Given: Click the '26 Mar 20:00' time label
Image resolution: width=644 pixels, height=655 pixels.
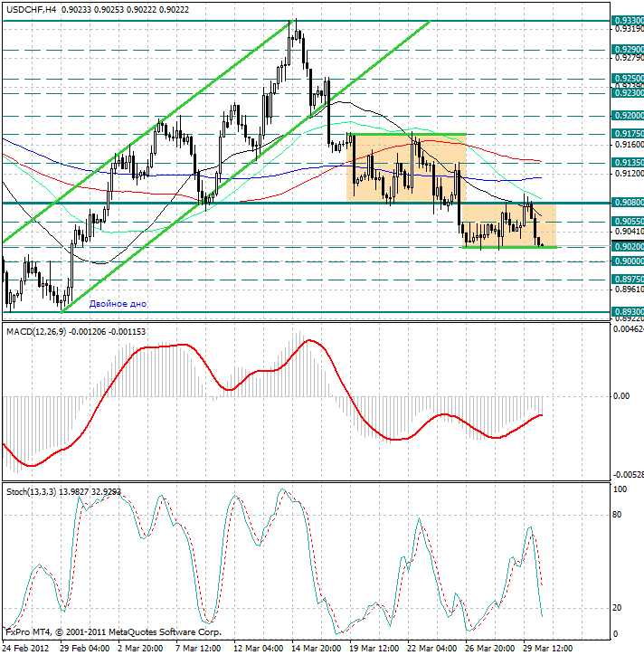Looking at the screenshot, I should (489, 649).
